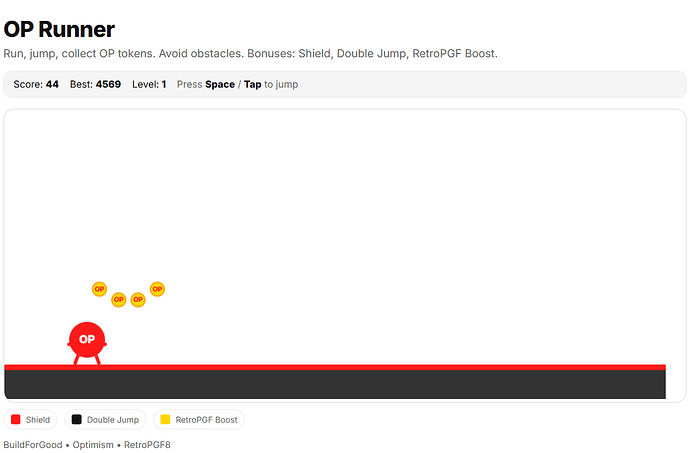This screenshot has width=690, height=453.
Task: Click the rightmost upper OP token coin
Action: (x=158, y=289)
